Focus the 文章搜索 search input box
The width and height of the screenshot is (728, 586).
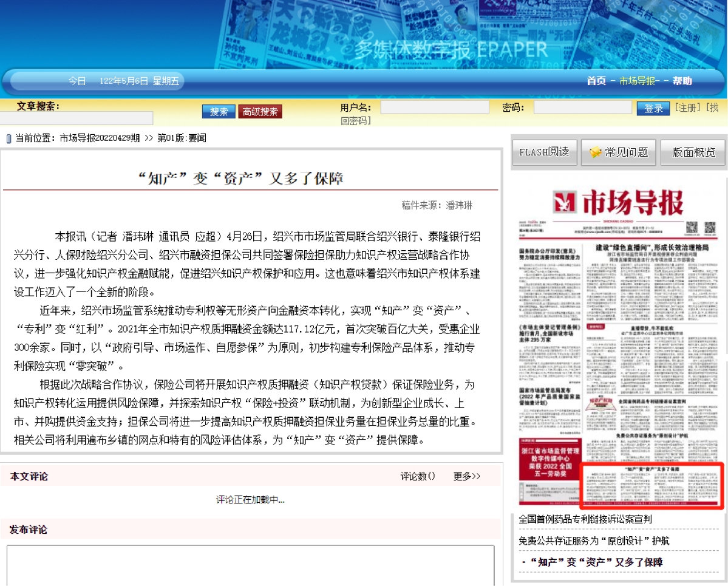point(76,118)
